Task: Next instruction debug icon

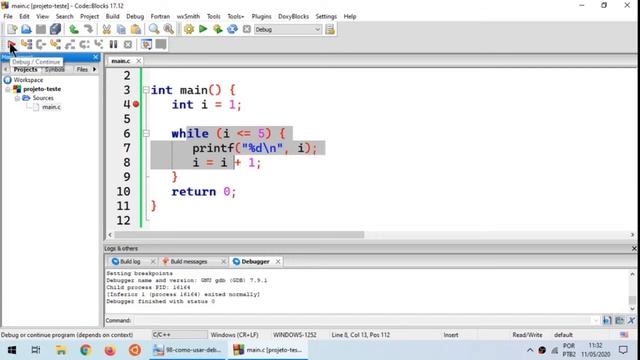Action: 84,44
